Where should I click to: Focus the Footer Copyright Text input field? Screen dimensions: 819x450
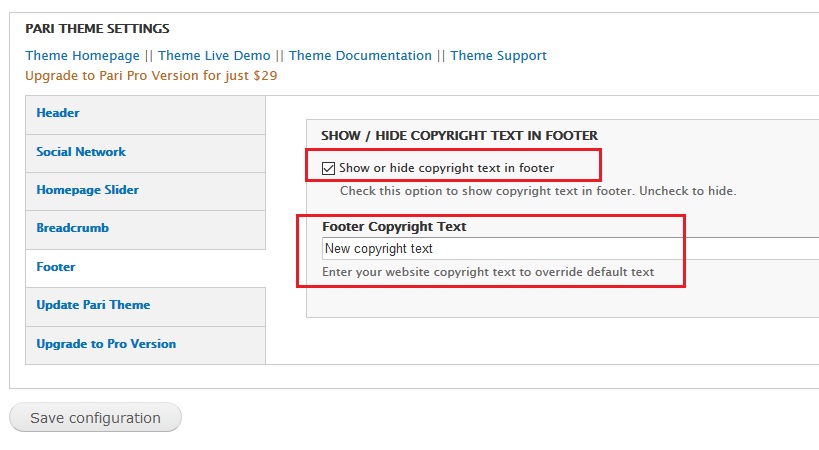tap(570, 248)
